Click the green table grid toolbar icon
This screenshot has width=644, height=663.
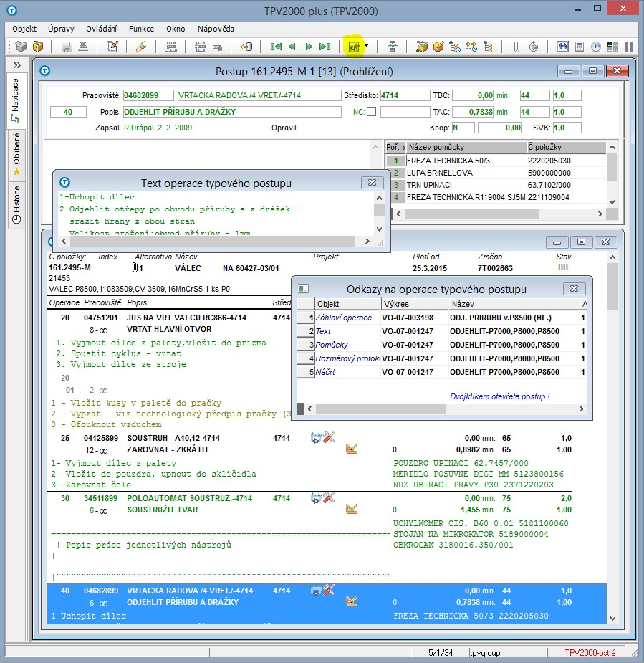point(612,47)
